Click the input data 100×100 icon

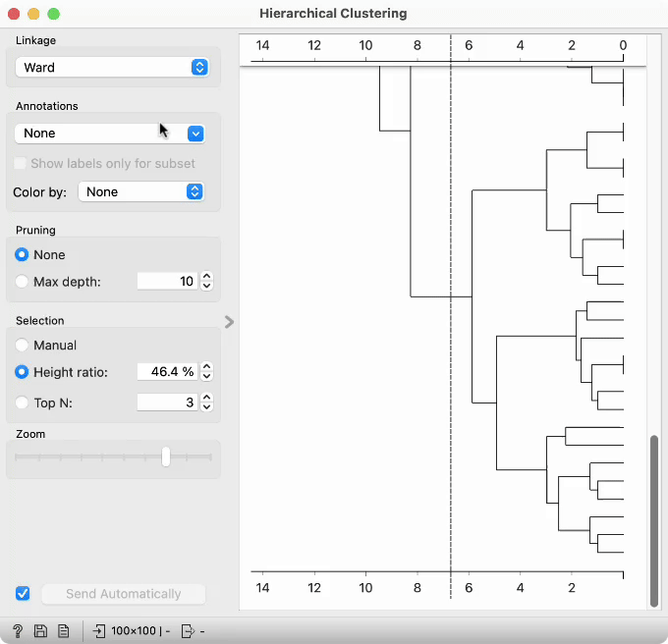coord(99,631)
